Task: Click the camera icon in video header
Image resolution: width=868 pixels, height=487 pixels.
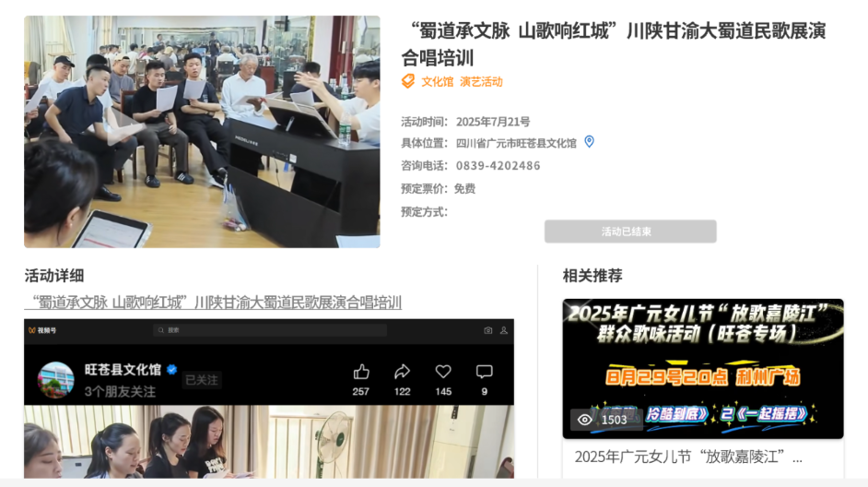Action: 487,330
